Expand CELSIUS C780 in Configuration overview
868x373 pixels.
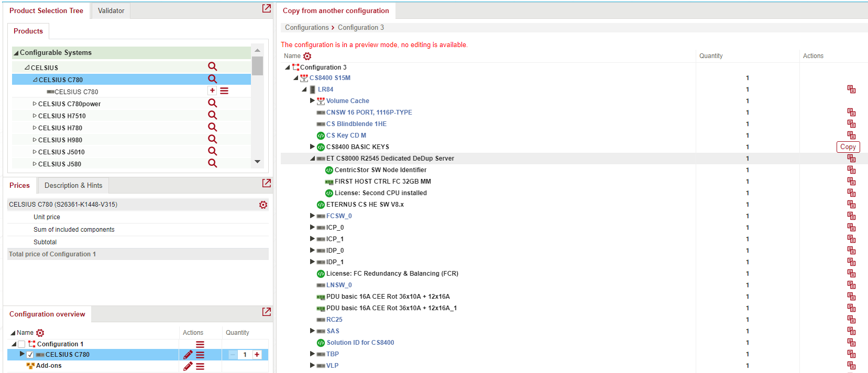(x=22, y=354)
